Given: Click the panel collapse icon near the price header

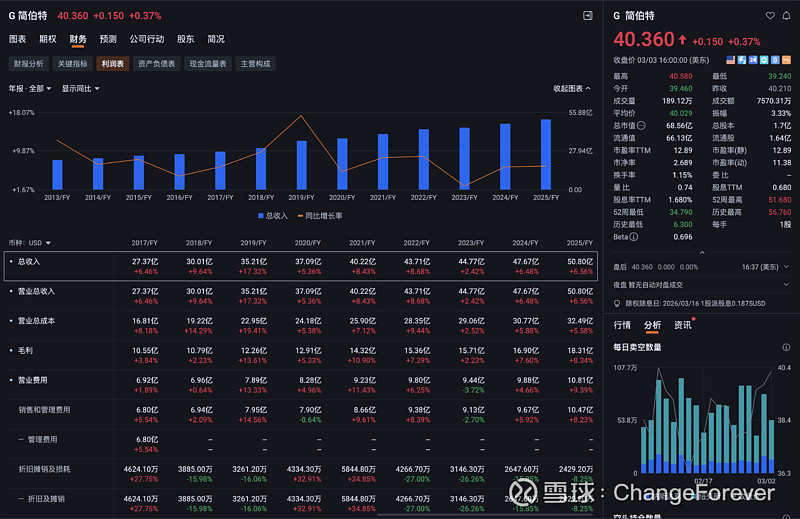Looking at the screenshot, I should click(x=588, y=16).
